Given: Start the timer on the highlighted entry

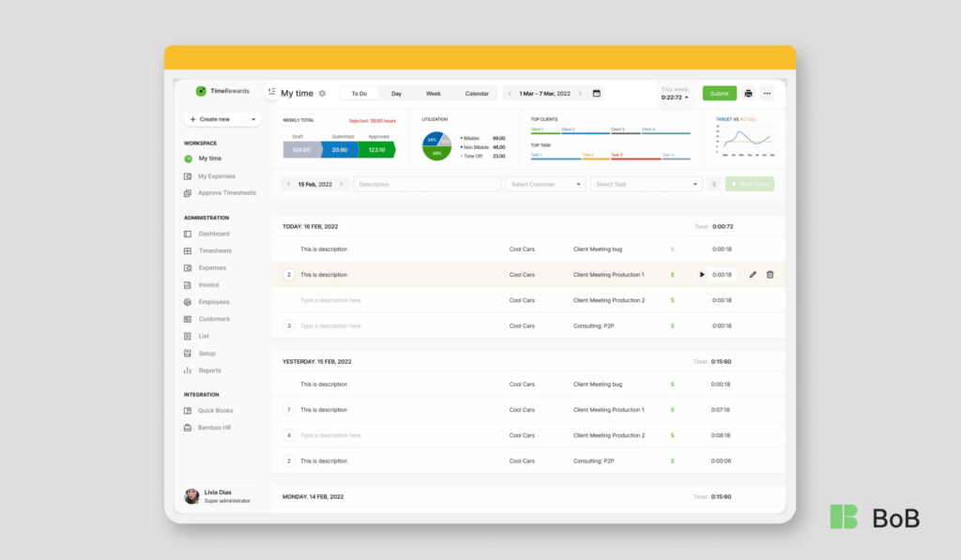Looking at the screenshot, I should coord(702,275).
